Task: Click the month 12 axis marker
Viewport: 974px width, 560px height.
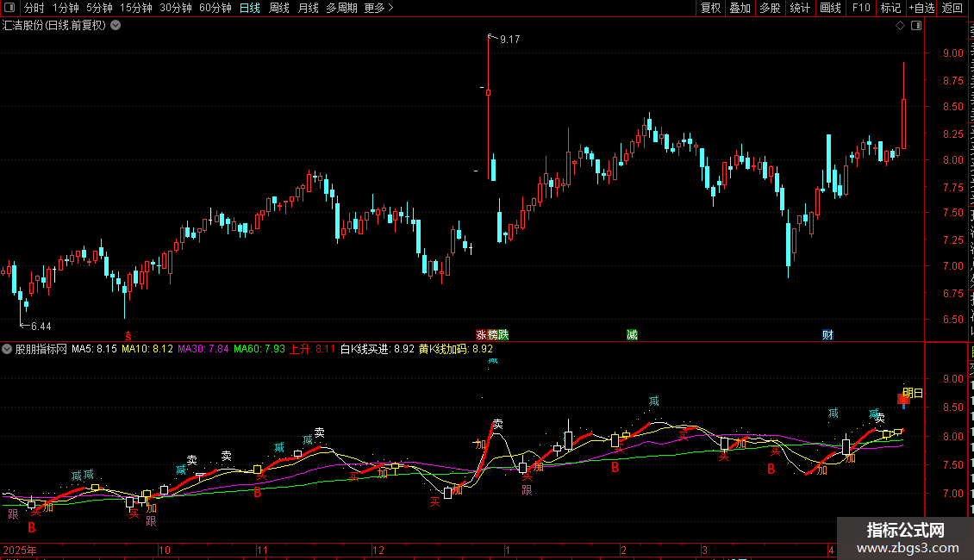Action: 378,550
